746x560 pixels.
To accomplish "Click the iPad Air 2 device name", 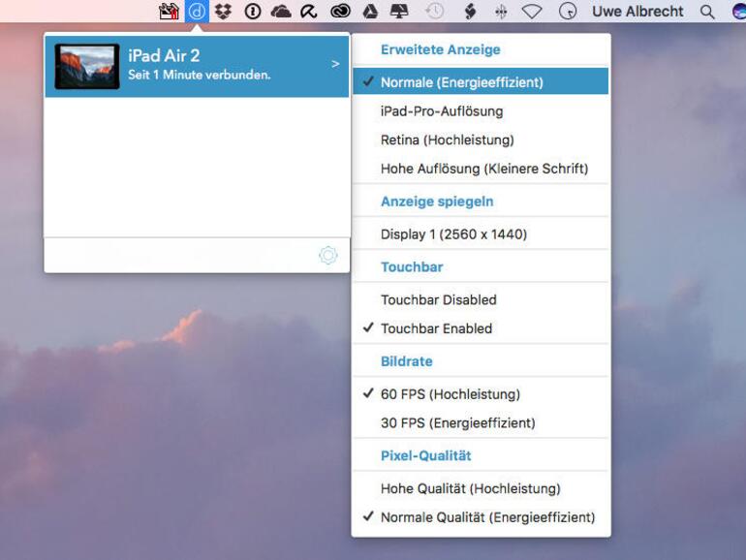I will [164, 55].
